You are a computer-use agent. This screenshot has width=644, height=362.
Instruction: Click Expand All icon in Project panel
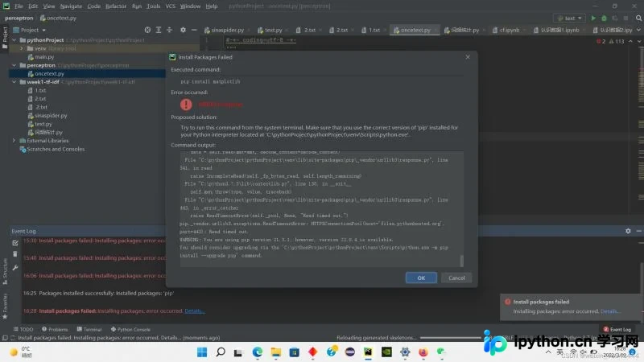(159, 30)
